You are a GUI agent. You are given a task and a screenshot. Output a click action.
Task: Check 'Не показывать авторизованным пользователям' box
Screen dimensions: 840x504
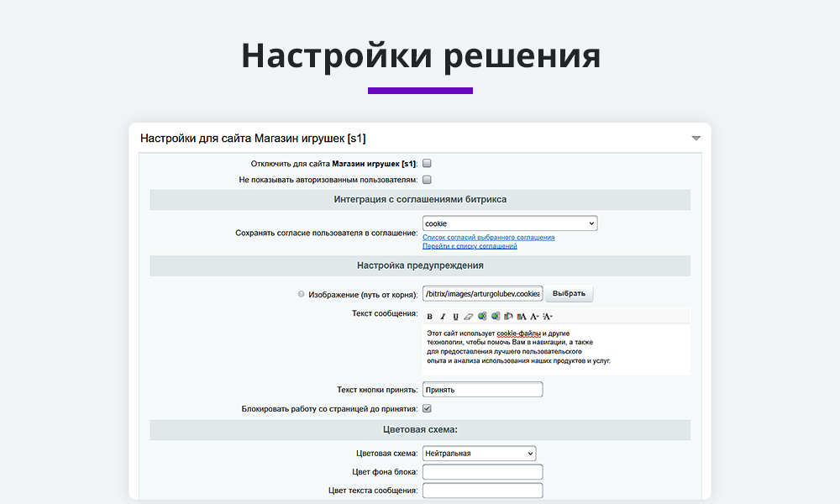pos(427,180)
